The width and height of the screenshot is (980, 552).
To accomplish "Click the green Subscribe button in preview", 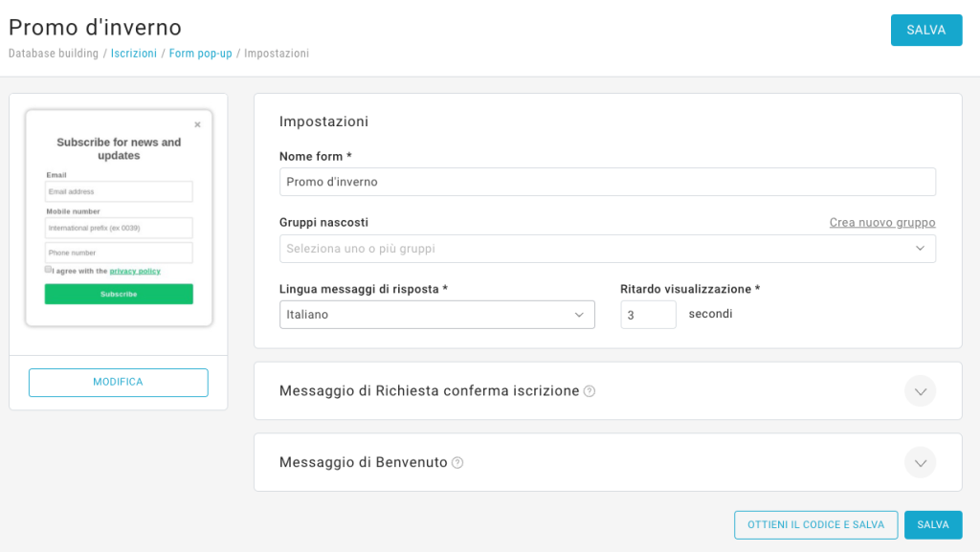I will pyautogui.click(x=119, y=294).
